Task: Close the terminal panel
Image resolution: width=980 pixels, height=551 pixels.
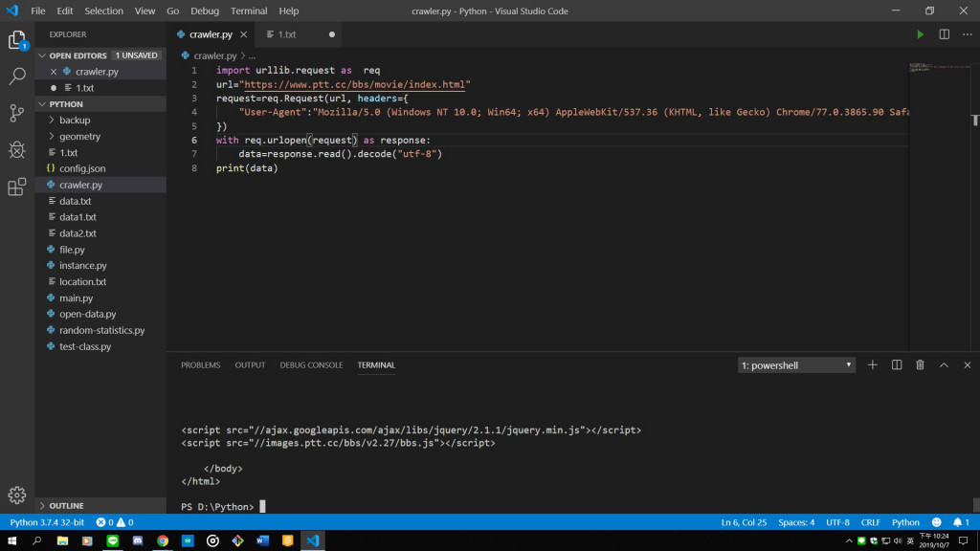Action: click(967, 364)
